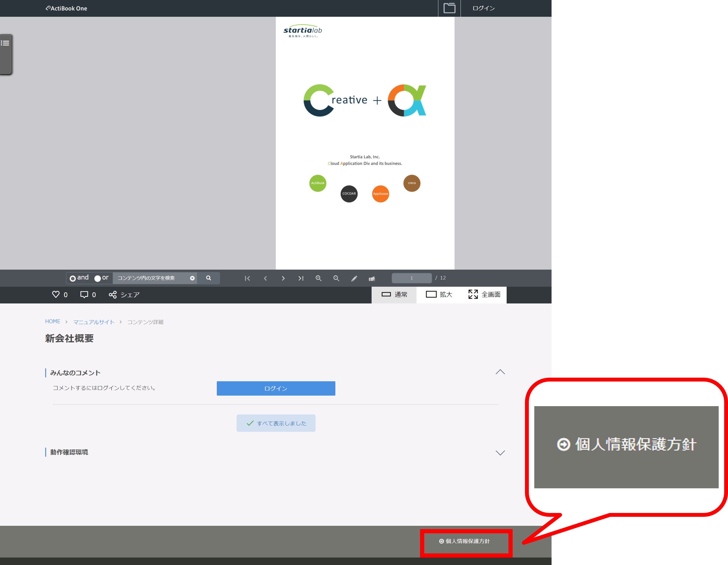Clear the search field with the X icon
This screenshot has height=565, width=728.
192,278
